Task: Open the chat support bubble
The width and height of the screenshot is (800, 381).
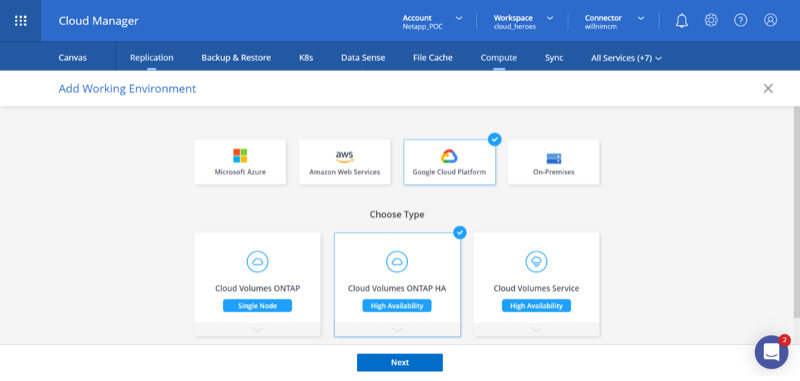Action: point(771,352)
